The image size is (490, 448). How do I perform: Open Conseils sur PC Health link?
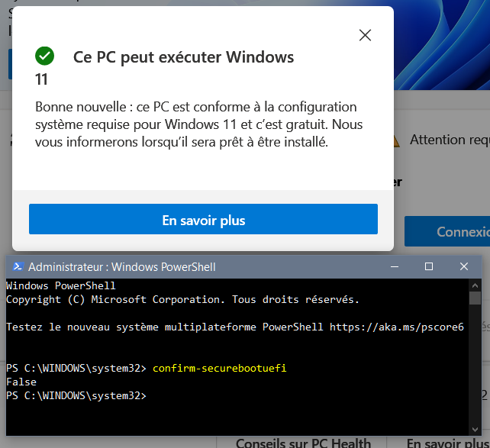tap(303, 443)
